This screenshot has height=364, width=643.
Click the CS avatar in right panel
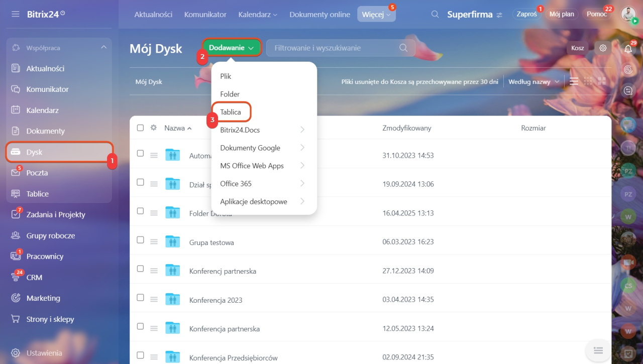pyautogui.click(x=628, y=286)
